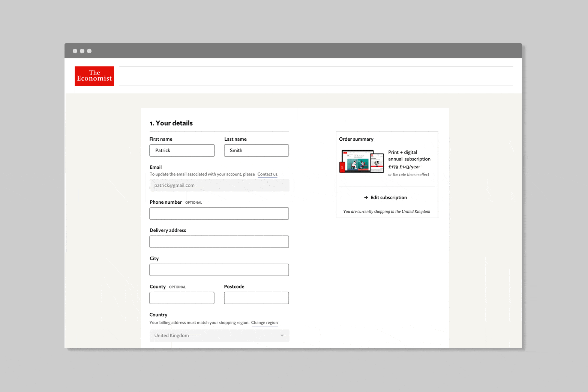The image size is (588, 392).
Task: Click the Postcode input box
Action: coord(256,298)
